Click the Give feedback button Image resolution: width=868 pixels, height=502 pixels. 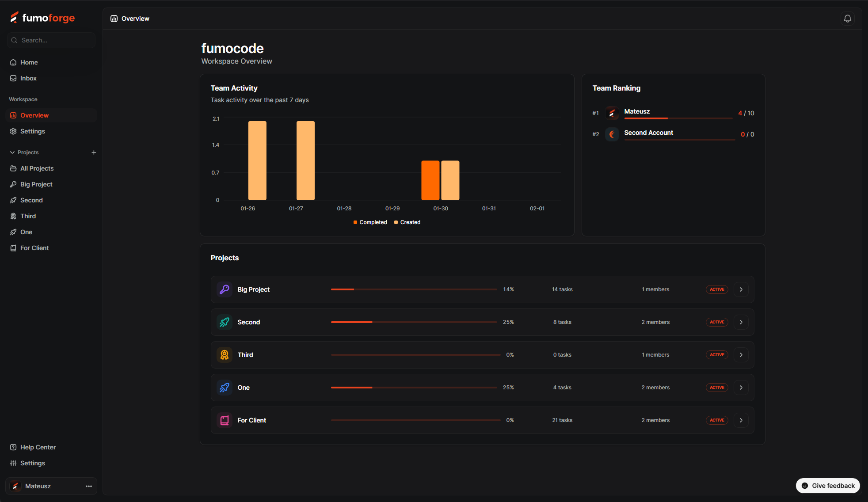point(828,486)
